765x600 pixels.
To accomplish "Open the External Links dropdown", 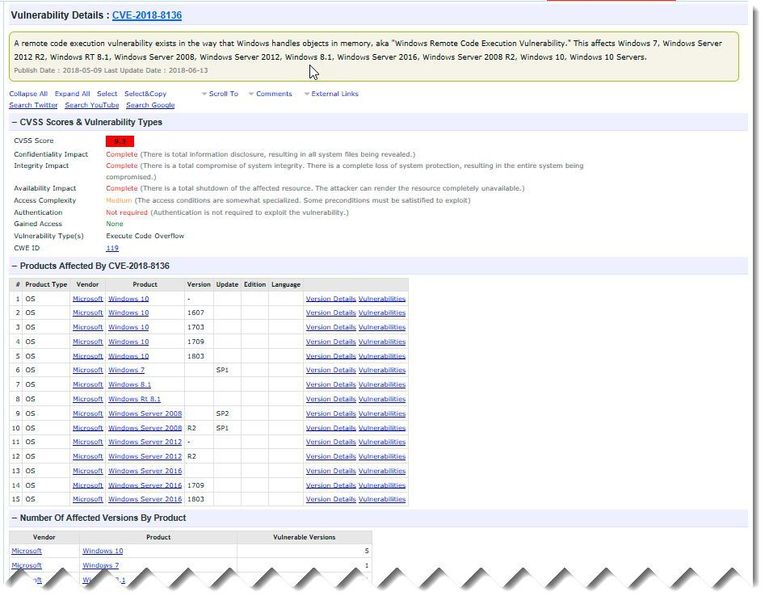I will click(x=331, y=94).
